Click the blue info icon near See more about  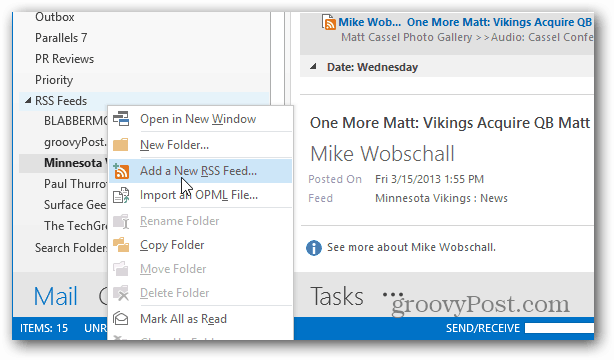(x=314, y=248)
